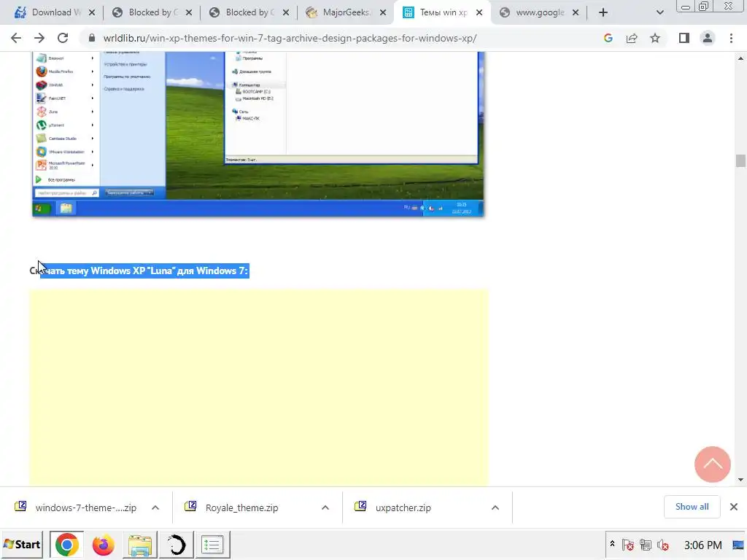Click the red scroll-to-top button

click(712, 464)
